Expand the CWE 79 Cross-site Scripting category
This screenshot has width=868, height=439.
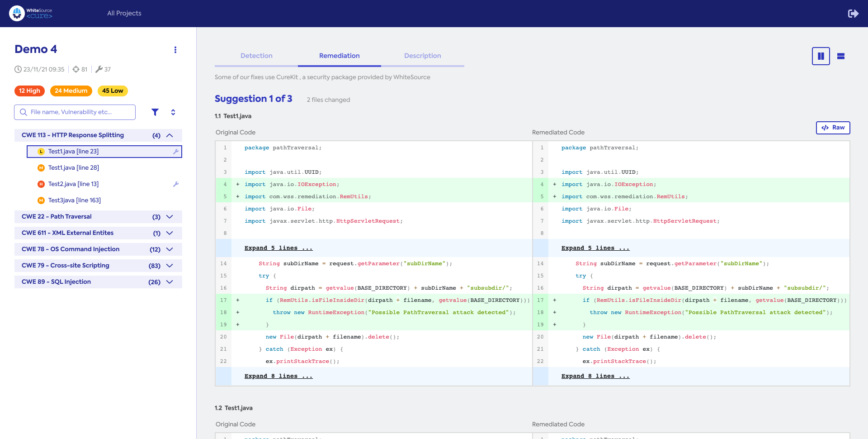pos(170,266)
